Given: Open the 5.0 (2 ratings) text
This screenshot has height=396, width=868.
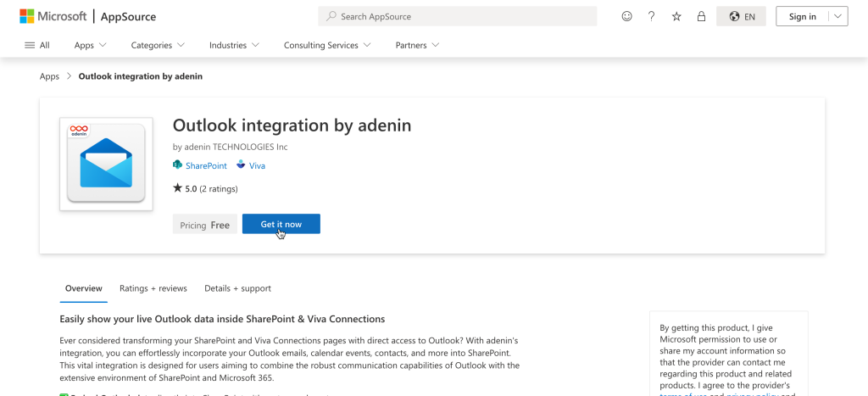Looking at the screenshot, I should coord(211,188).
